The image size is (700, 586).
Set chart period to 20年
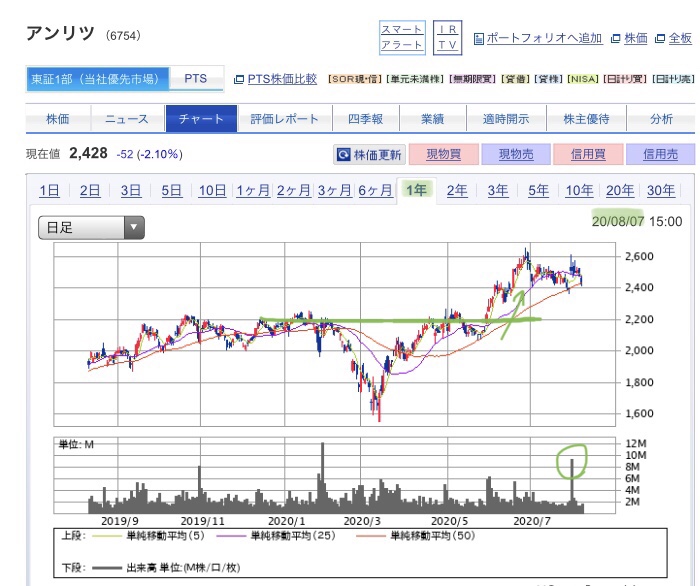pyautogui.click(x=620, y=191)
